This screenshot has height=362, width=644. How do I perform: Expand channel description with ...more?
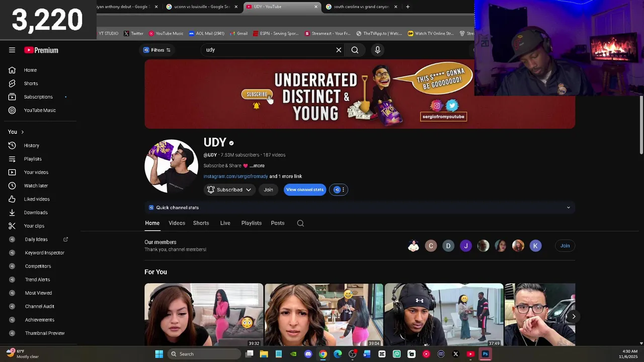click(x=257, y=165)
